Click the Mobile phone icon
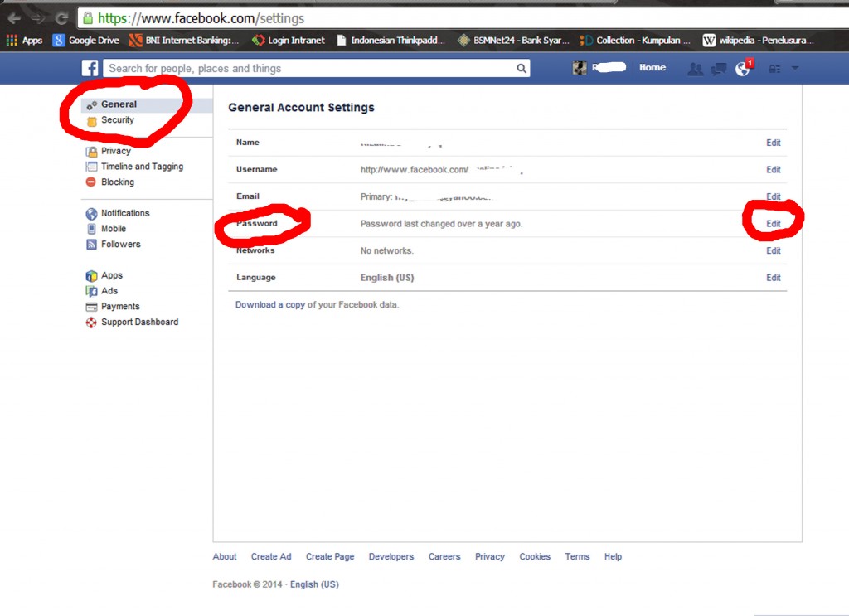 click(91, 229)
